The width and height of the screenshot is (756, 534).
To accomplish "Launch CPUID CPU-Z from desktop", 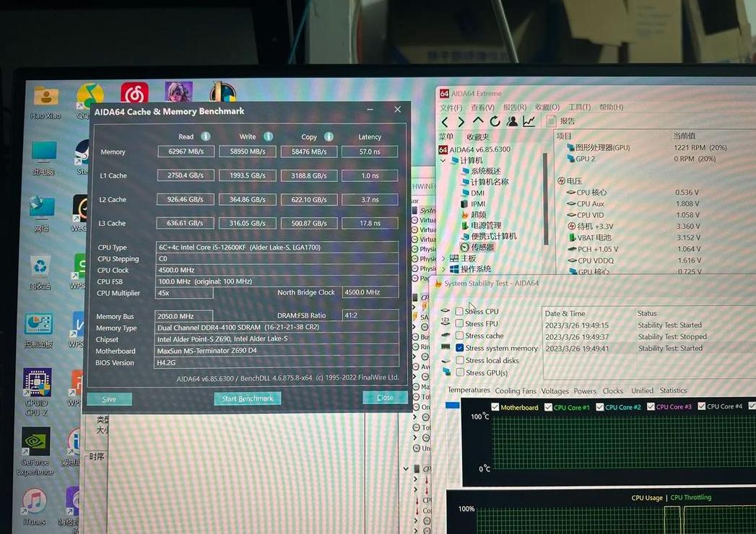I will (37, 393).
